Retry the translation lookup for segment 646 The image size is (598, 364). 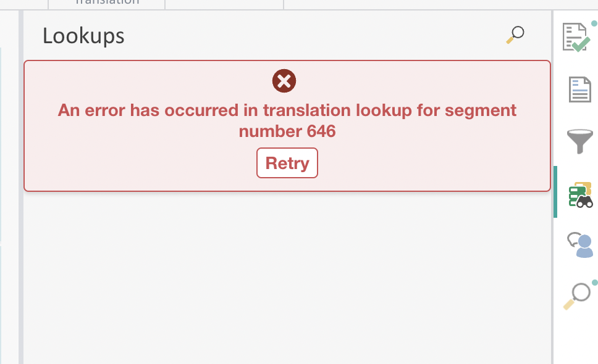pyautogui.click(x=287, y=163)
